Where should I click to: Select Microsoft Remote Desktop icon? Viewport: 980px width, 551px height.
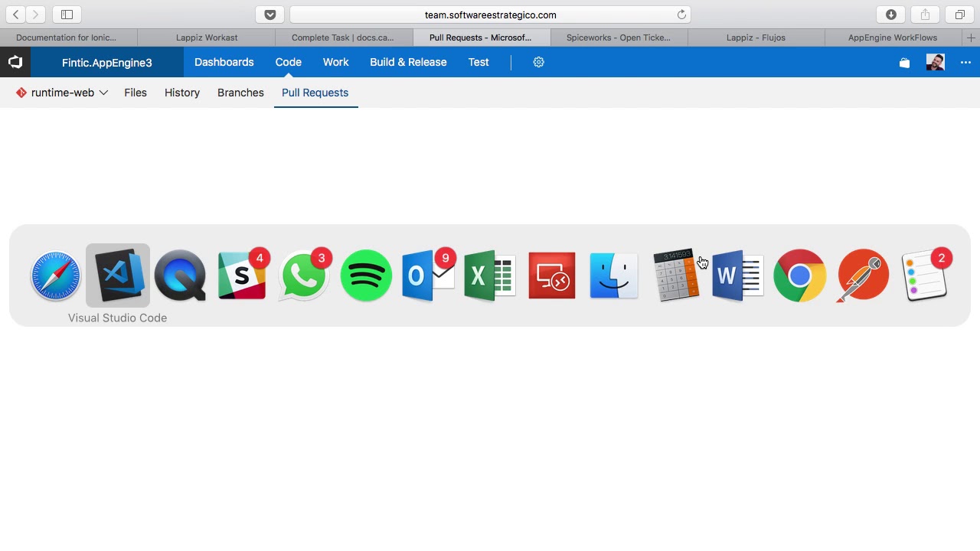(552, 275)
